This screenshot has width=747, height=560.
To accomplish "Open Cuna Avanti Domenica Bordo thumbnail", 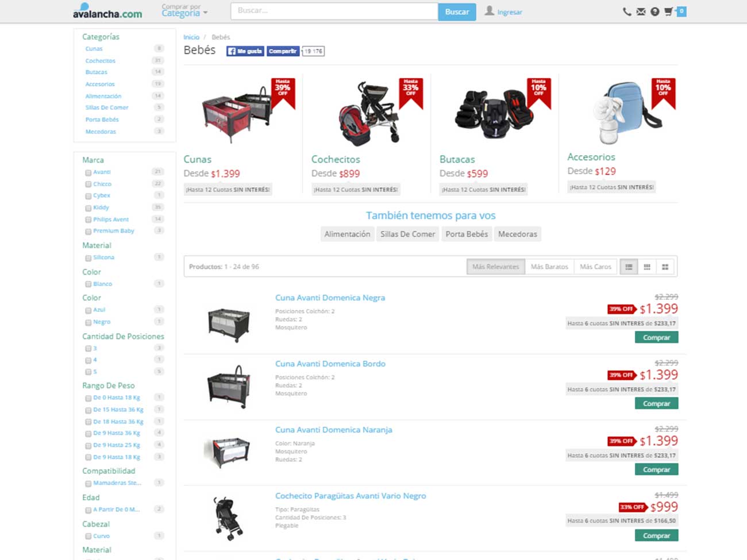I will click(x=229, y=386).
